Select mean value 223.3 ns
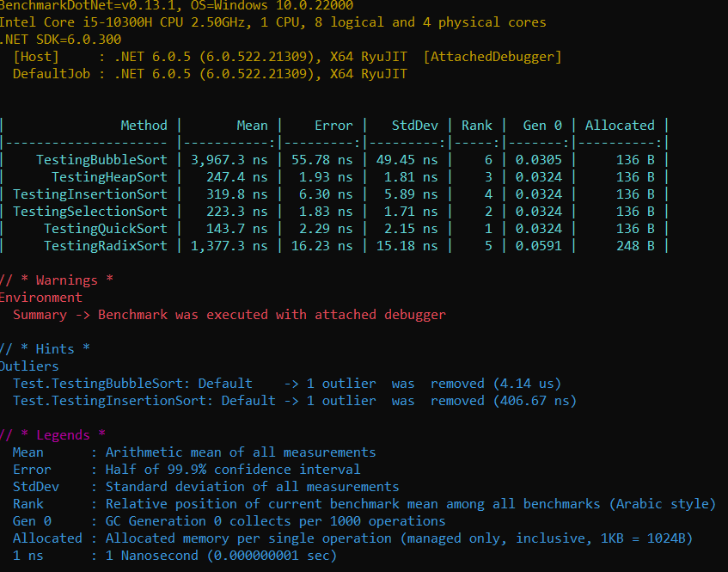Image resolution: width=728 pixels, height=572 pixels. 237,212
